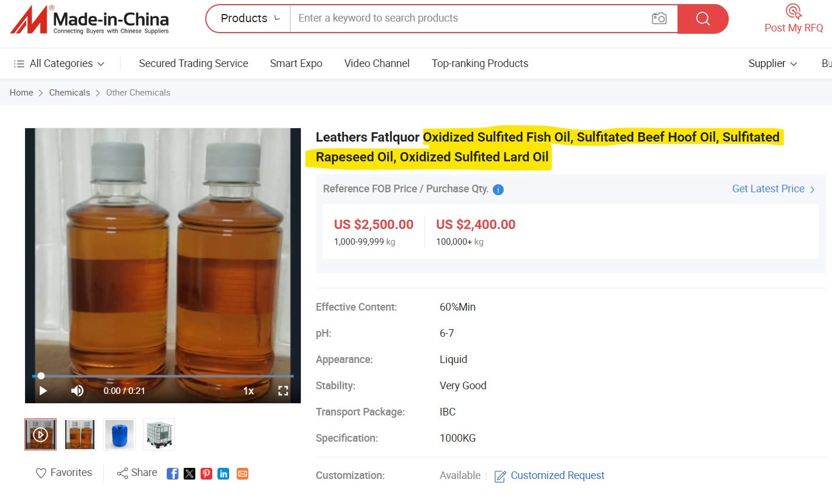
Task: Share the product on Pinterest
Action: click(206, 473)
